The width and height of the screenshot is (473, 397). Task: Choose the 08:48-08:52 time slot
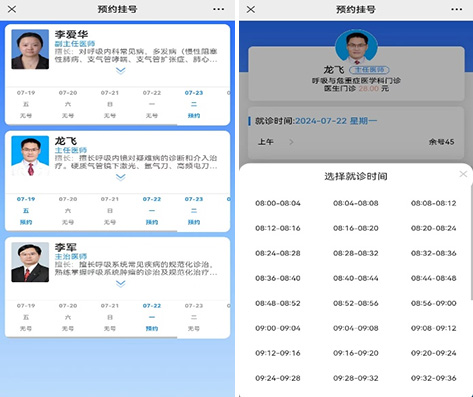(278, 303)
